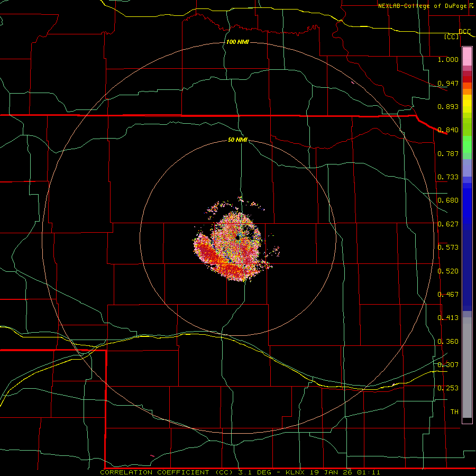The width and height of the screenshot is (476, 476).
Task: Click the 0.947 scale value
Action: pyautogui.click(x=448, y=83)
